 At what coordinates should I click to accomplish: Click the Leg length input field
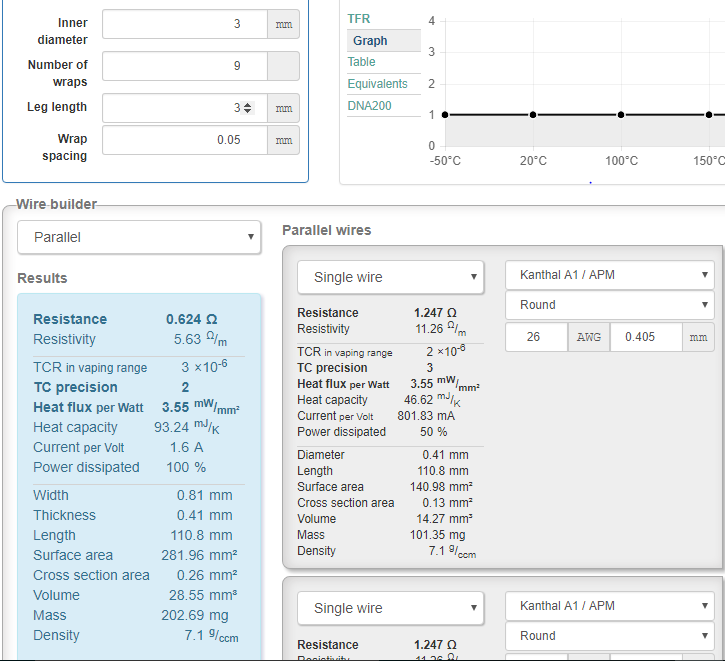(x=185, y=108)
